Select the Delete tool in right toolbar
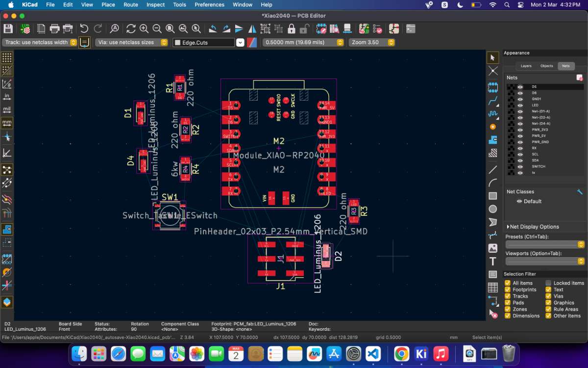The height and width of the screenshot is (368, 588). click(493, 314)
